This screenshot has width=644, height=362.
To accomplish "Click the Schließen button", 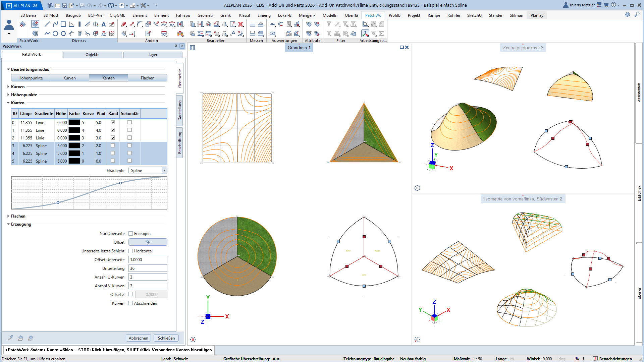I will [166, 338].
